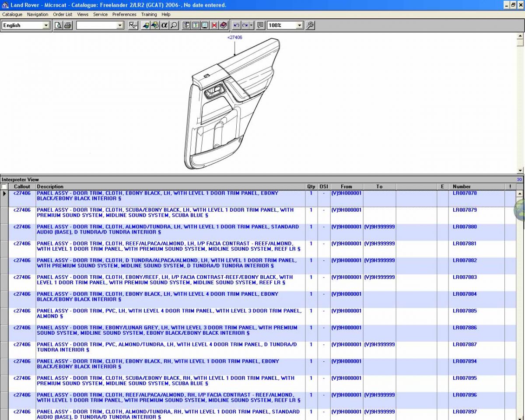Image resolution: width=525 pixels, height=420 pixels.
Task: Select part number LR007879
Action: [465, 210]
